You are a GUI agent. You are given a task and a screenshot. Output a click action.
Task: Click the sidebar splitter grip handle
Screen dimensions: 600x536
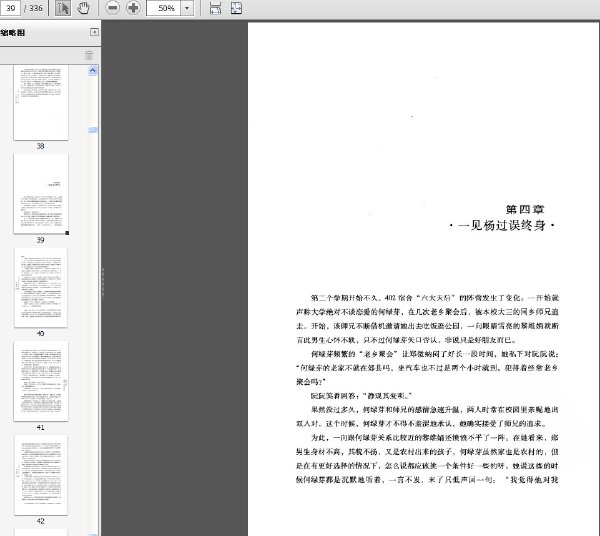(x=103, y=283)
